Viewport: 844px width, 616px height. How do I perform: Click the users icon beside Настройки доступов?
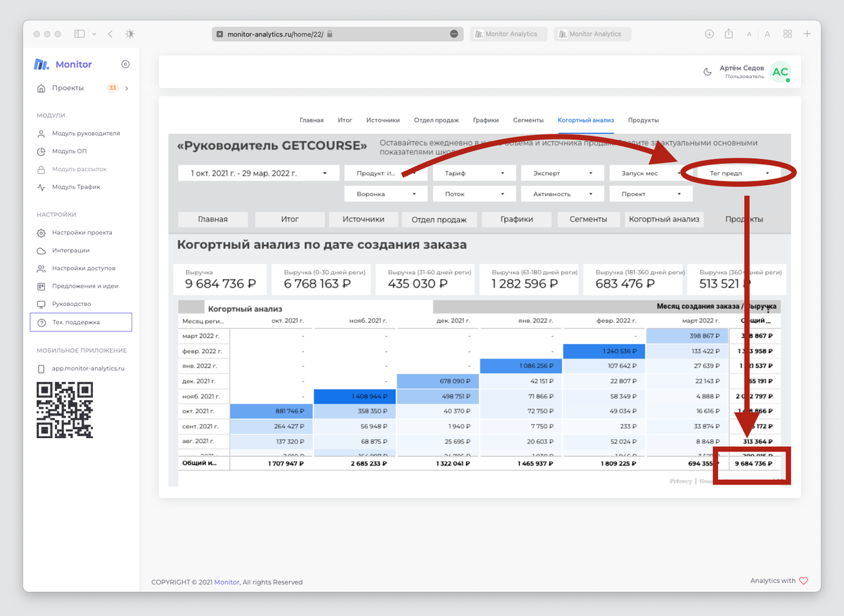41,269
